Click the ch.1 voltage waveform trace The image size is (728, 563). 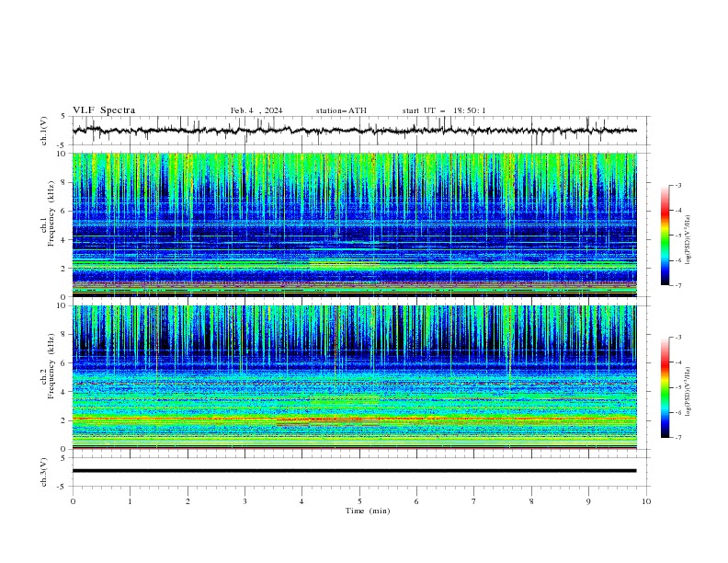pyautogui.click(x=354, y=131)
